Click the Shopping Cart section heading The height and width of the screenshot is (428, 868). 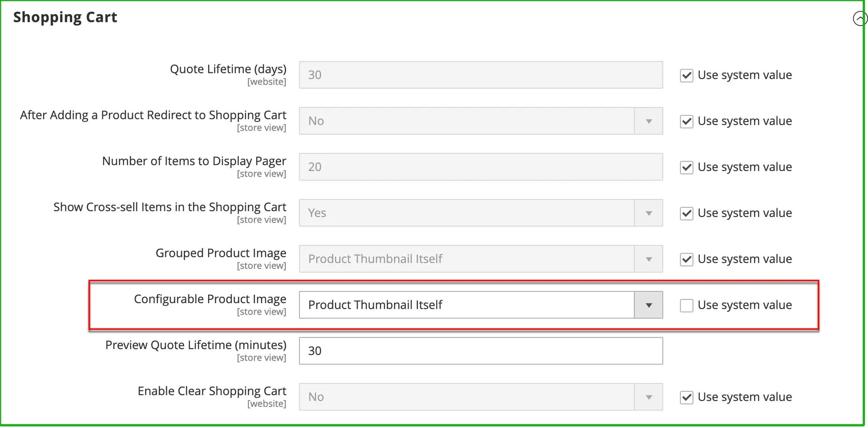coord(65,17)
